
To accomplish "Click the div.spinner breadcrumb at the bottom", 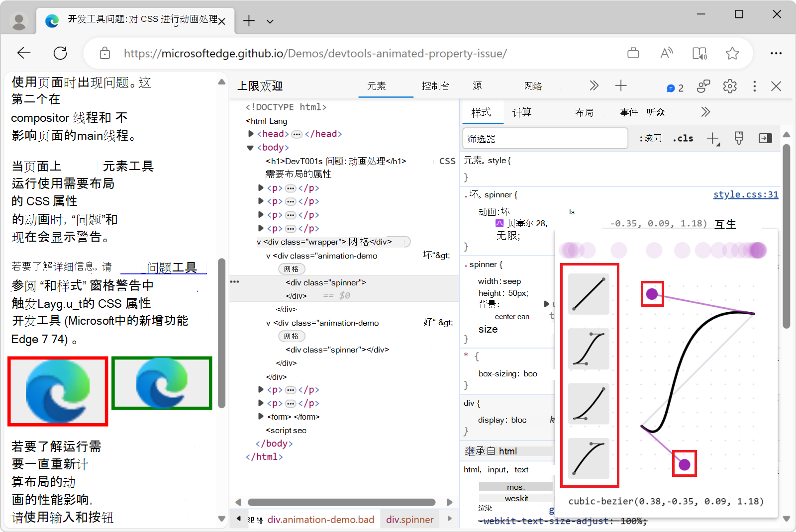I will [x=409, y=519].
